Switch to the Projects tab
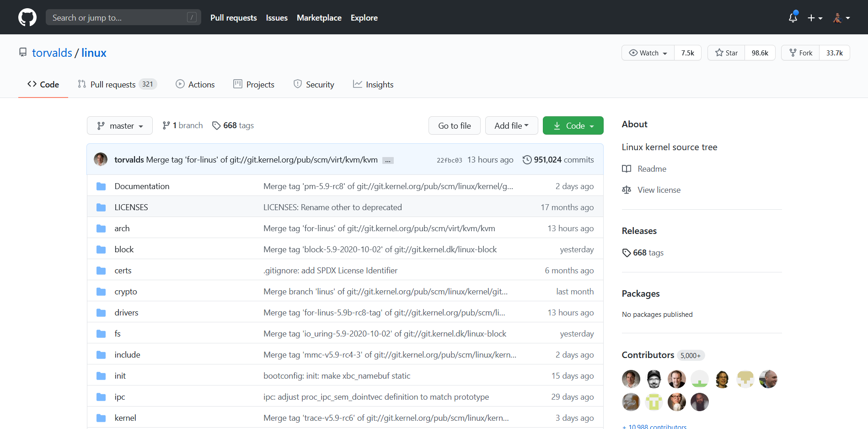This screenshot has height=429, width=868. (254, 84)
